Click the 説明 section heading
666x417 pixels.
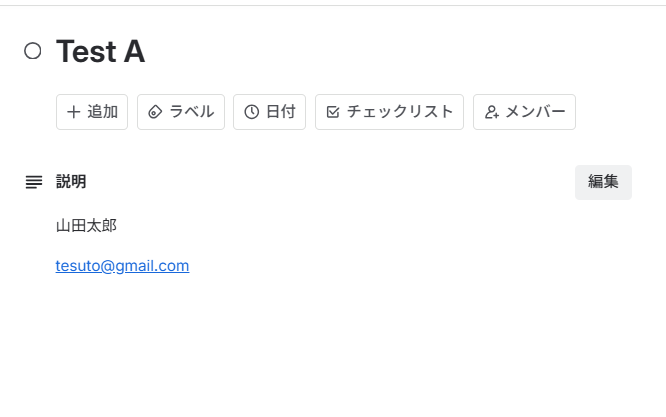point(71,182)
